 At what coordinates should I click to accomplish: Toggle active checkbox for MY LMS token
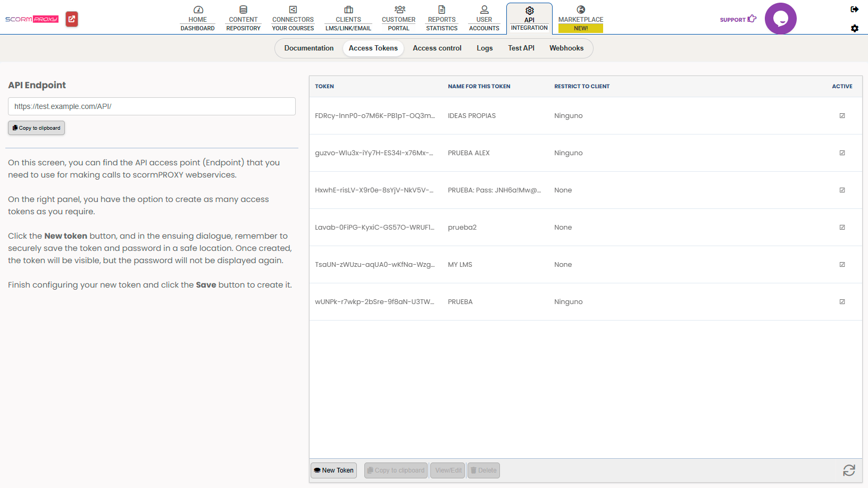tap(842, 264)
